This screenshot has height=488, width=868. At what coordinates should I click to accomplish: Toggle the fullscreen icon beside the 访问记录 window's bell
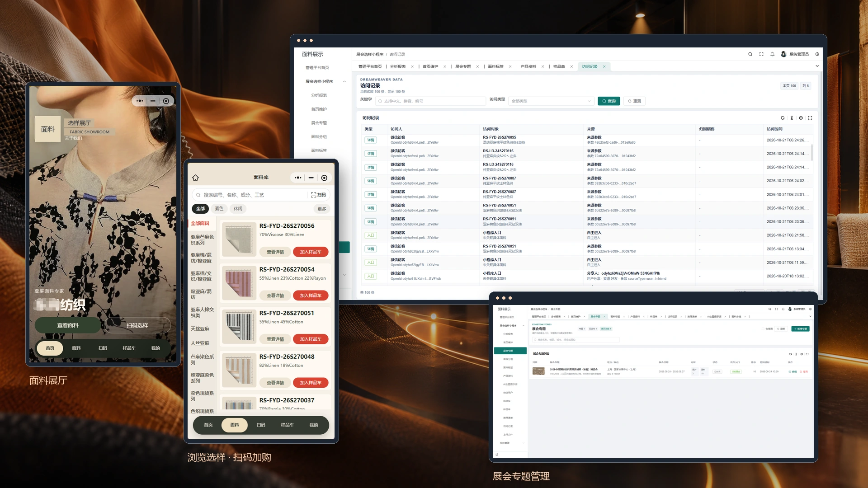pyautogui.click(x=761, y=54)
